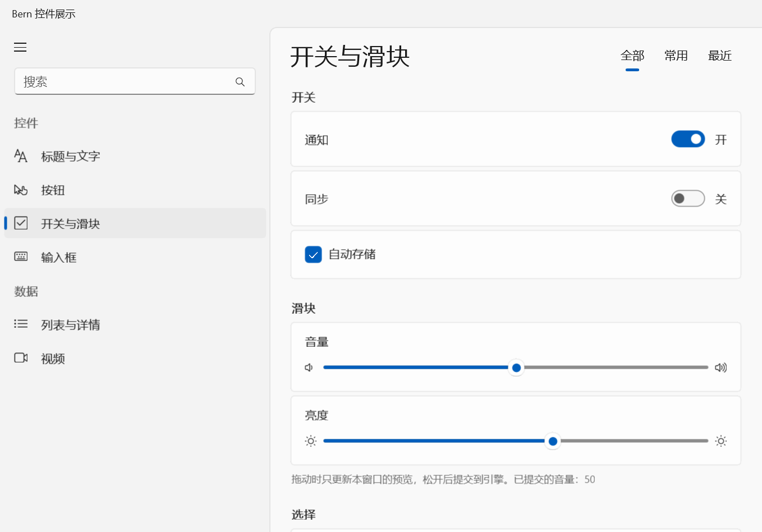Open the hamburger navigation menu

(x=20, y=47)
